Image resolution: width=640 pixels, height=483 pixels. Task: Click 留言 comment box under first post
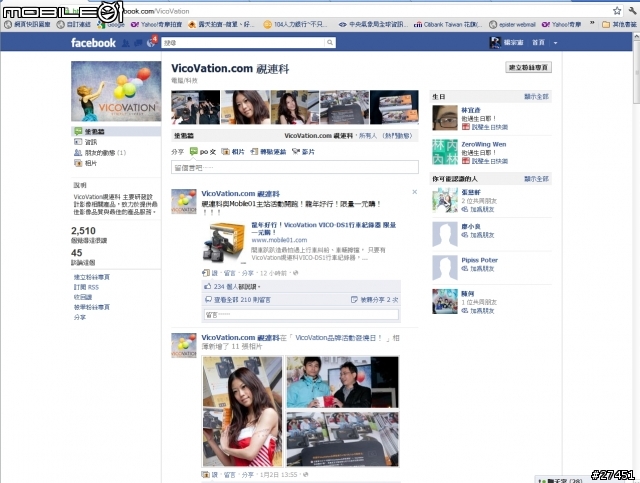tap(301, 314)
